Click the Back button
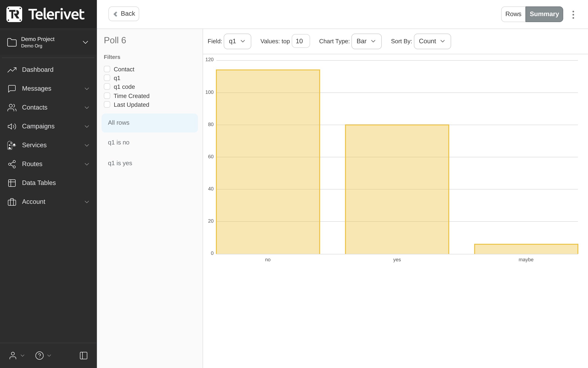This screenshot has width=588, height=368. (x=124, y=14)
